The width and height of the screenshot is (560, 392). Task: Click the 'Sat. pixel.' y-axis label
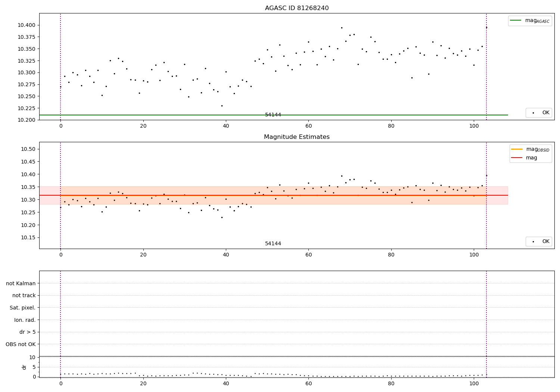pos(23,308)
